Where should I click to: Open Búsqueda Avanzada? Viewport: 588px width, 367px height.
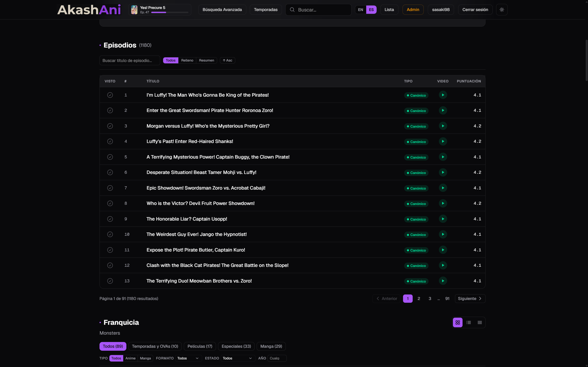(222, 10)
